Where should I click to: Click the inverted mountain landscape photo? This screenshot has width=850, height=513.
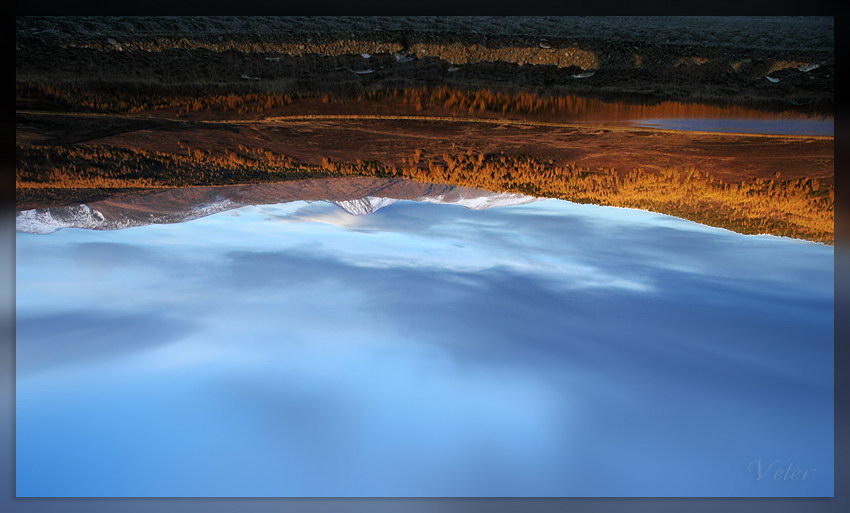coord(424,256)
